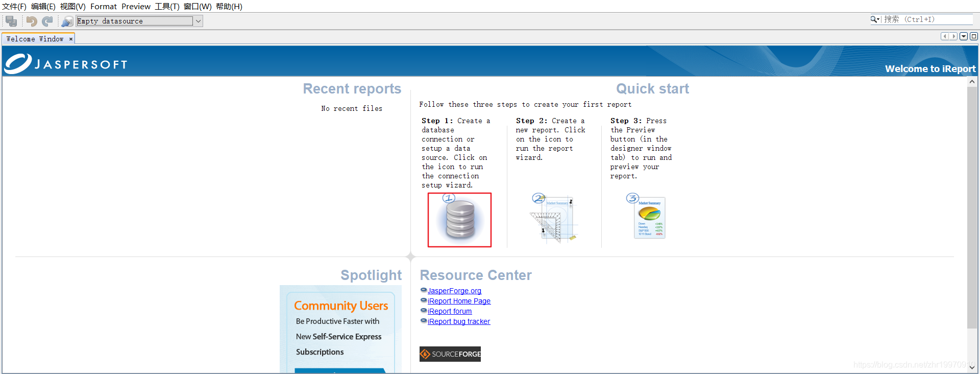The height and width of the screenshot is (374, 980).
Task: Click the SourceForge logo badge
Action: (x=450, y=354)
